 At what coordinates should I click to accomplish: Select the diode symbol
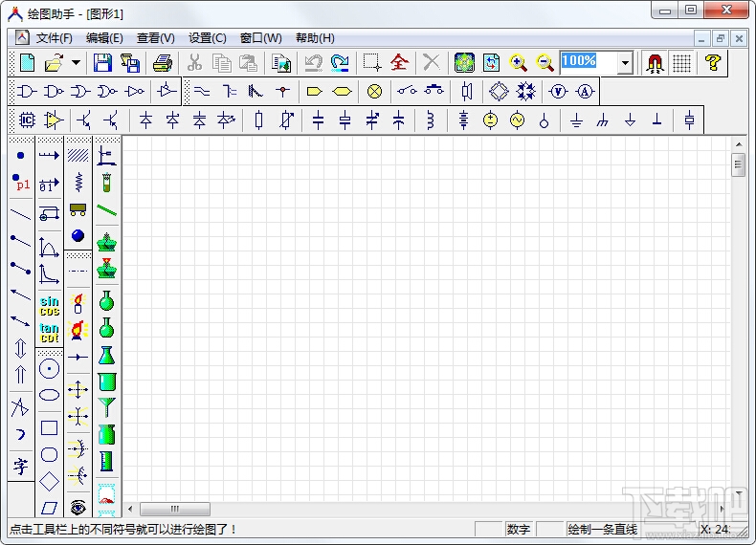(x=145, y=120)
